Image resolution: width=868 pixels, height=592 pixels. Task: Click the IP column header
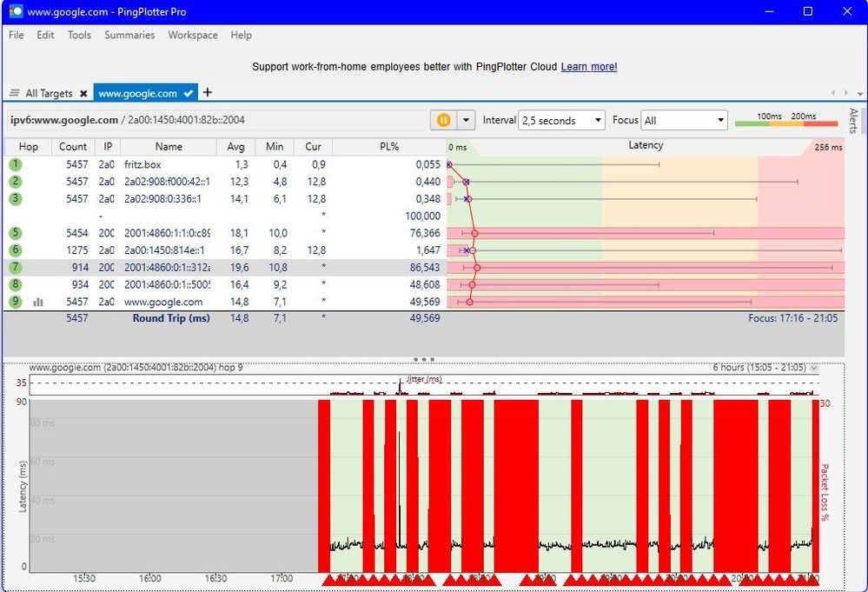click(x=108, y=147)
